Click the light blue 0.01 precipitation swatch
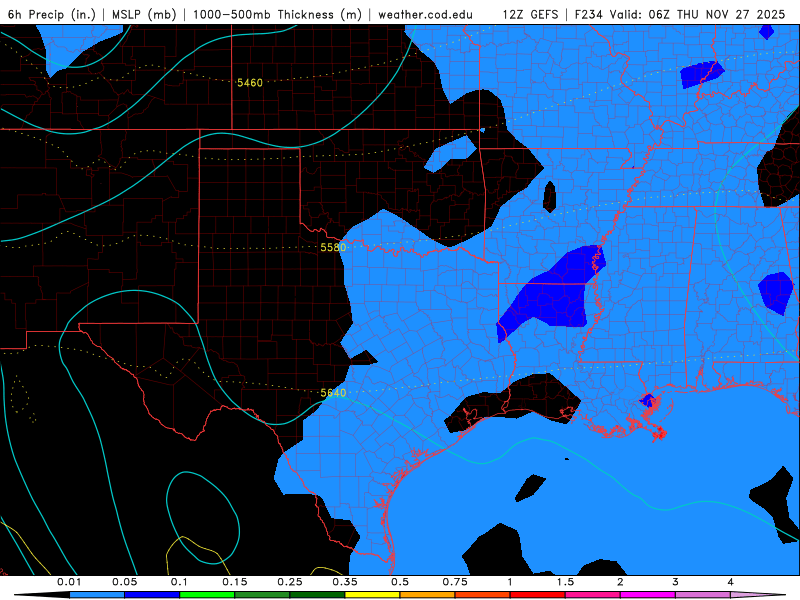Image resolution: width=800 pixels, height=600 pixels. click(x=97, y=595)
